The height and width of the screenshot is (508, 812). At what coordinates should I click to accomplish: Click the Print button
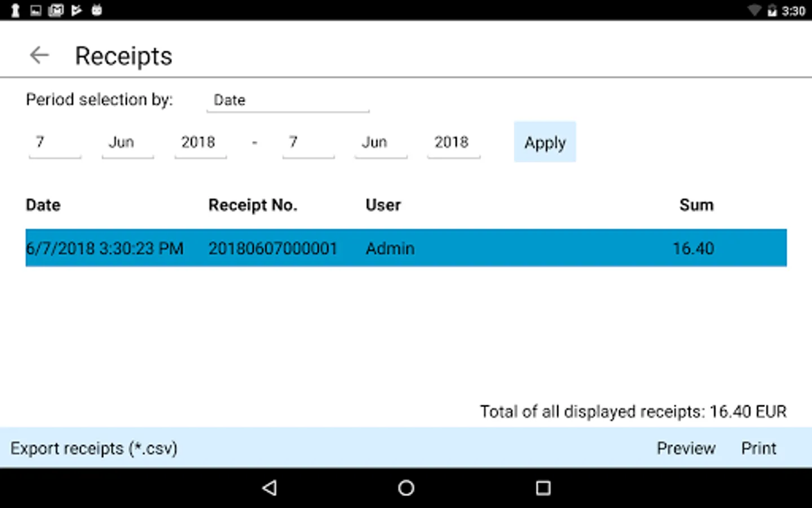click(x=758, y=448)
